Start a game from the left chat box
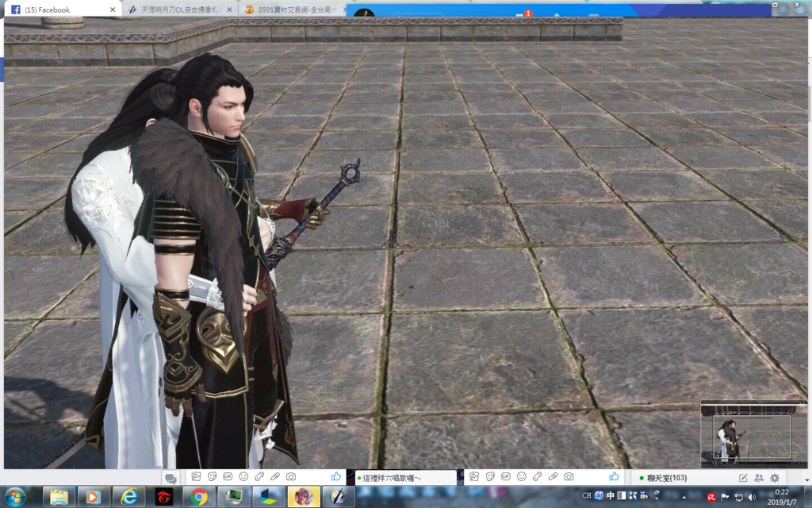The height and width of the screenshot is (508, 812). click(x=259, y=476)
